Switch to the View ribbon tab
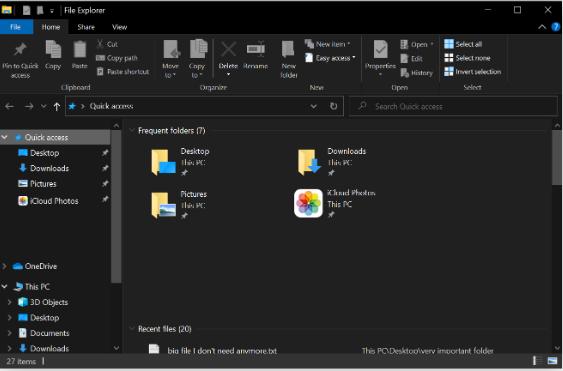Viewport: 563px width, 371px height. [x=119, y=27]
